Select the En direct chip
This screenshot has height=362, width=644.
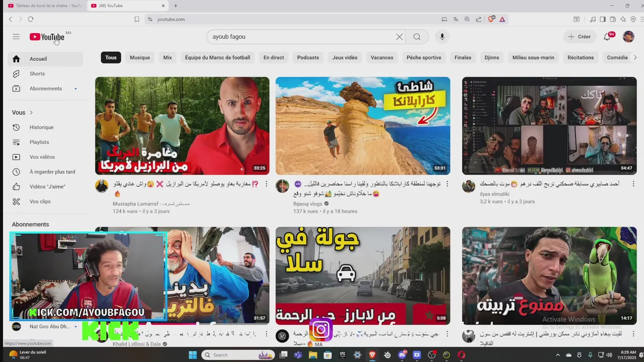[274, 57]
